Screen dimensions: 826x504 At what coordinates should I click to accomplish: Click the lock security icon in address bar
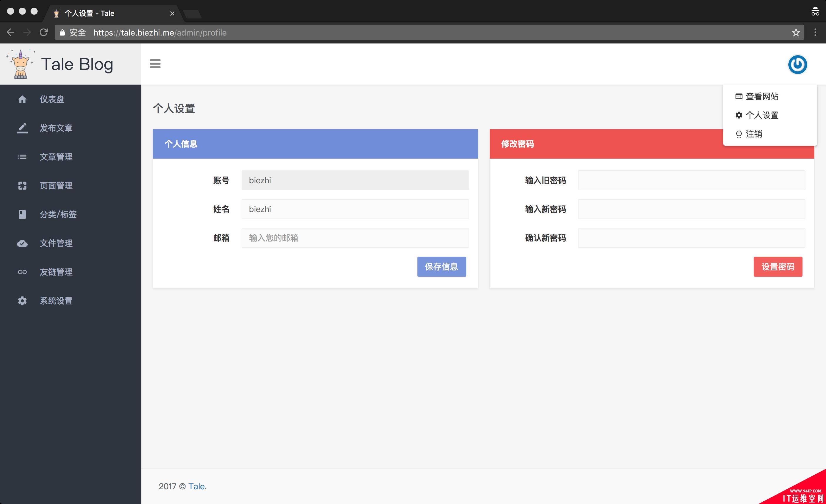click(62, 33)
